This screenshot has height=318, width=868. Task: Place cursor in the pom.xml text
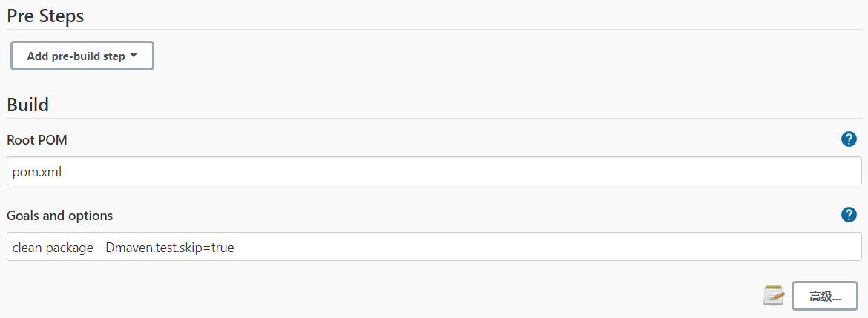tap(37, 172)
